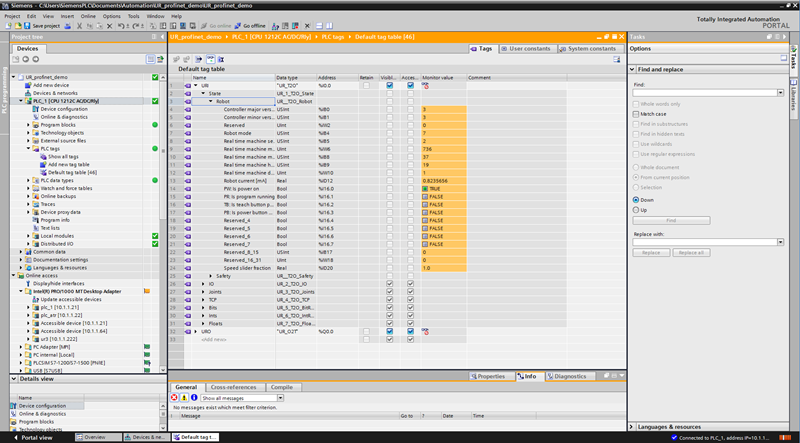Screen dimensions: 800x443
Task: Click Update accessible devices in tree
Action: coord(69,299)
